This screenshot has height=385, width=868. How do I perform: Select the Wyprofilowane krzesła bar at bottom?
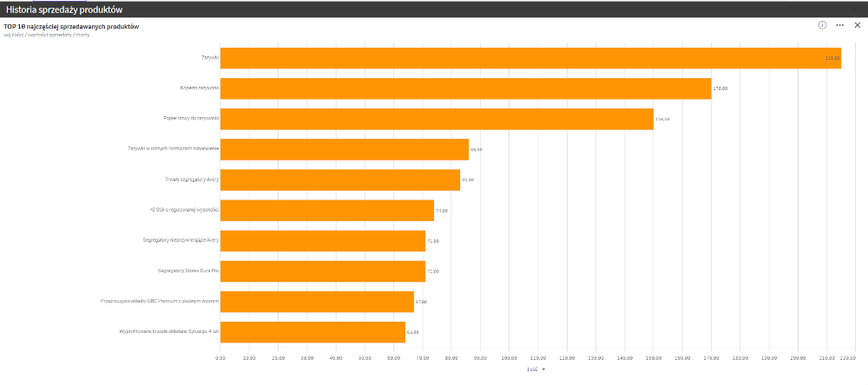pyautogui.click(x=312, y=332)
